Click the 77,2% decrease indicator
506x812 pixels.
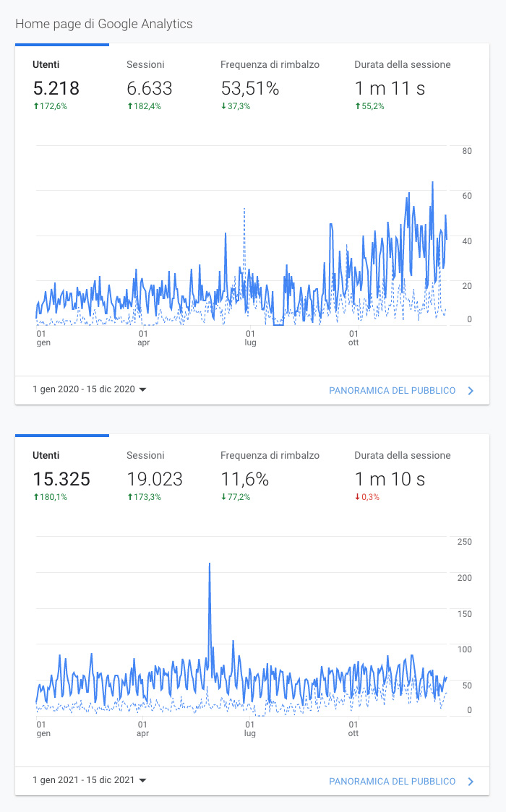(x=236, y=497)
